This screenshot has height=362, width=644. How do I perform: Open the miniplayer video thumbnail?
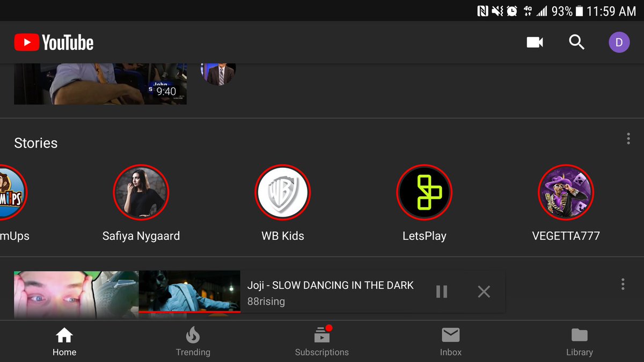[x=189, y=291]
